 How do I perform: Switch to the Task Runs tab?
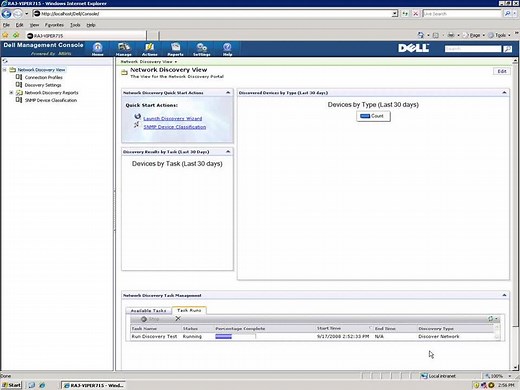[189, 310]
